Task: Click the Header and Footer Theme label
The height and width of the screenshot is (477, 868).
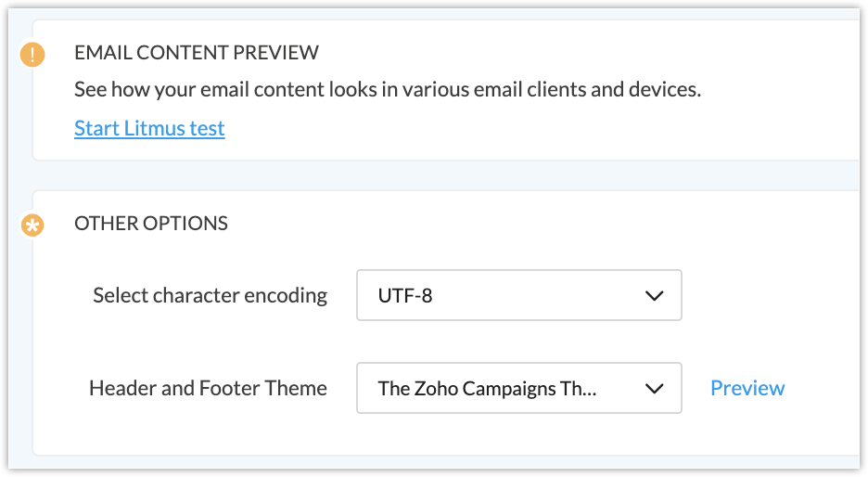Action: tap(208, 388)
